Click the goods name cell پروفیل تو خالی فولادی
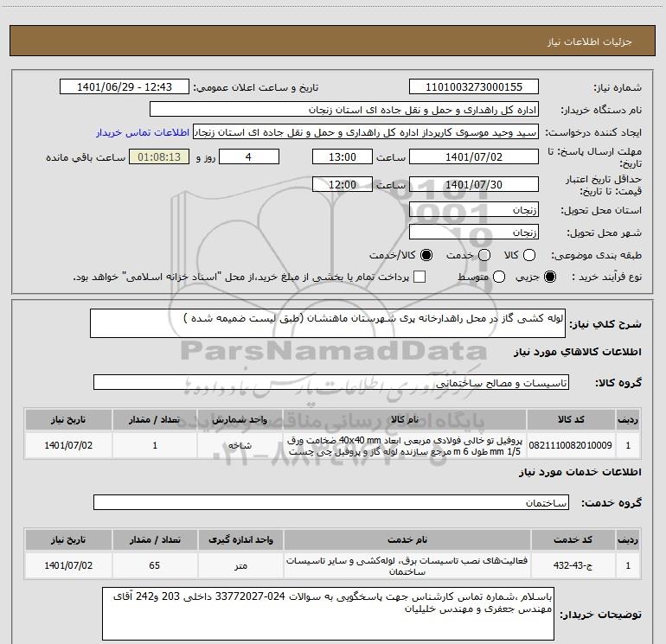Screen dimensions: 666x644 pyautogui.click(x=405, y=445)
